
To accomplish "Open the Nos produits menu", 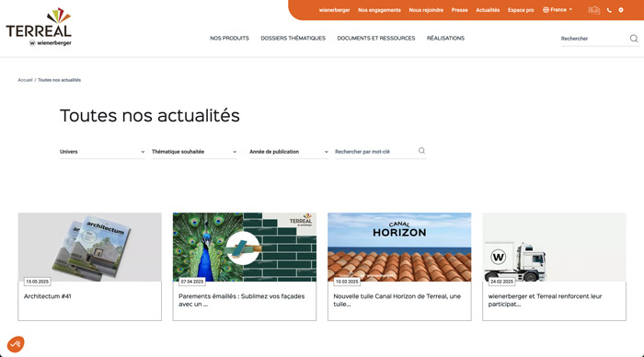I will coord(230,39).
